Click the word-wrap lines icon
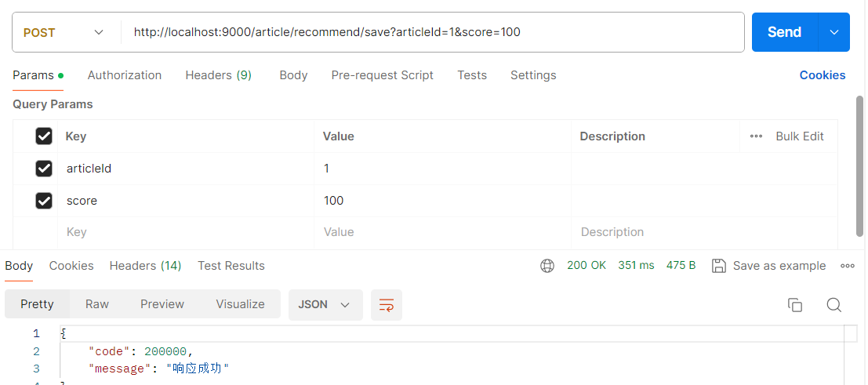 pyautogui.click(x=387, y=305)
